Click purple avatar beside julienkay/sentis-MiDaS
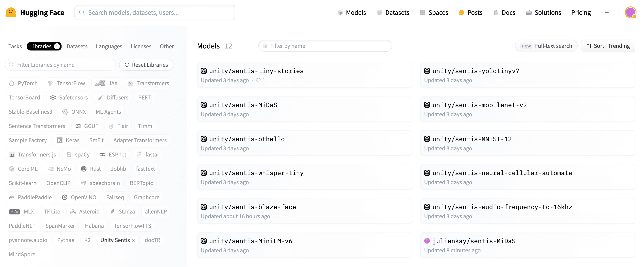The height and width of the screenshot is (267, 644). click(427, 241)
